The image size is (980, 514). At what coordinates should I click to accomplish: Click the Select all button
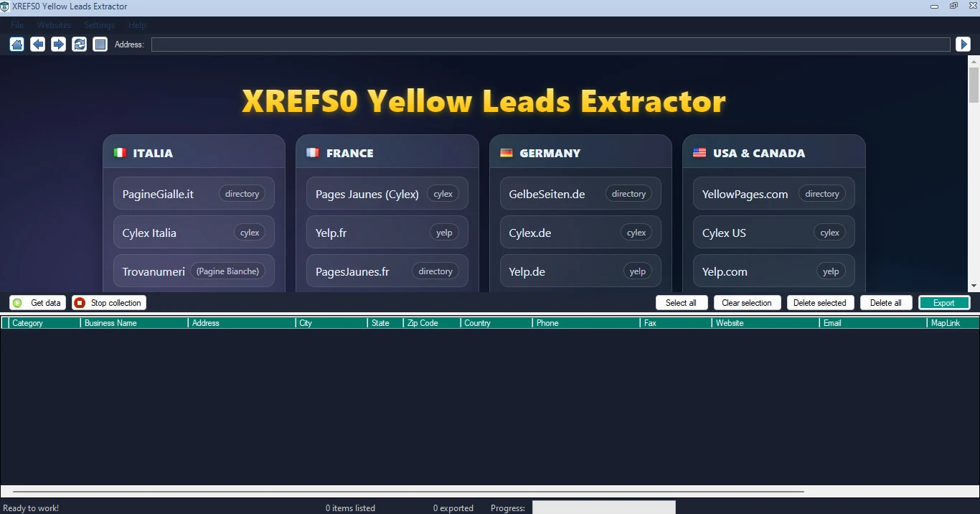tap(682, 303)
